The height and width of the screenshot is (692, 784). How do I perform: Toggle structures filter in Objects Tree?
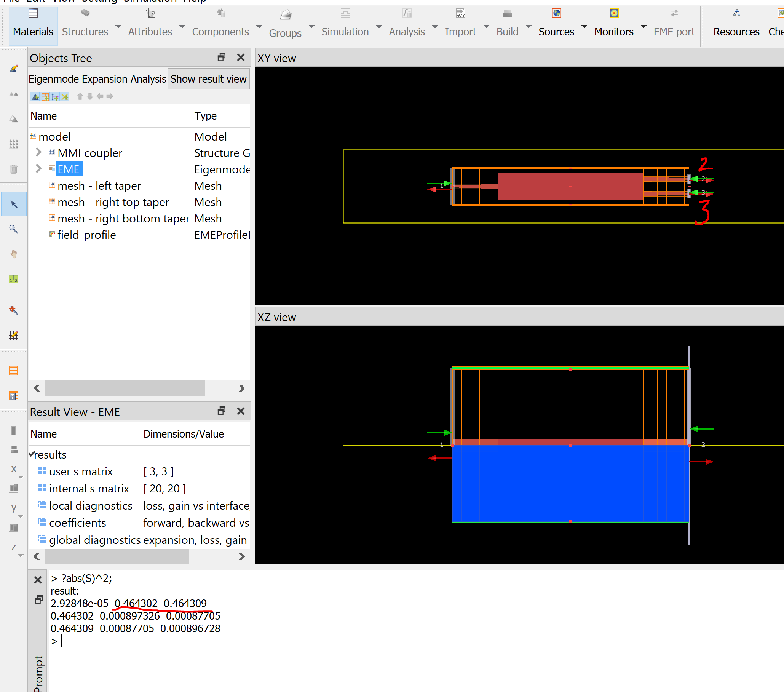pyautogui.click(x=35, y=96)
